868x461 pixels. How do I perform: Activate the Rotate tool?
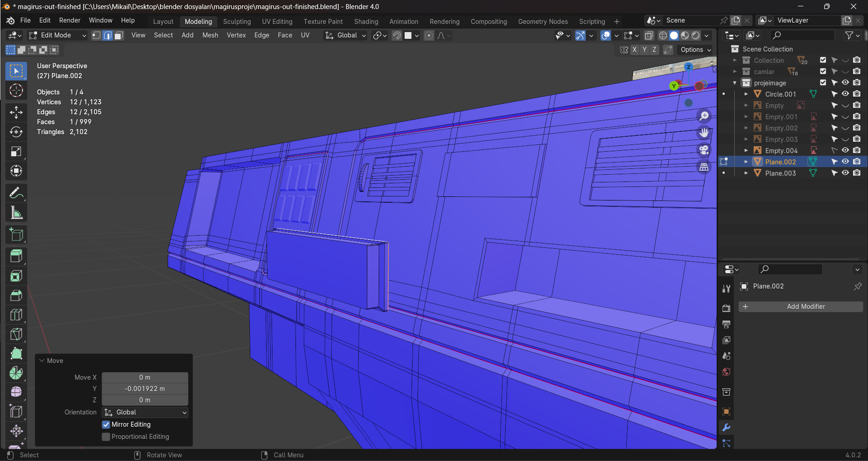pyautogui.click(x=16, y=132)
